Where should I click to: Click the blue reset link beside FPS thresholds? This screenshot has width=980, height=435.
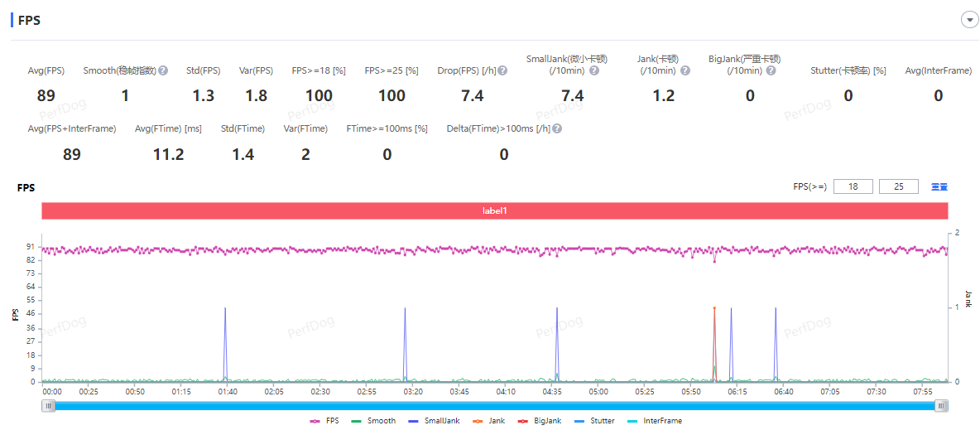point(939,186)
